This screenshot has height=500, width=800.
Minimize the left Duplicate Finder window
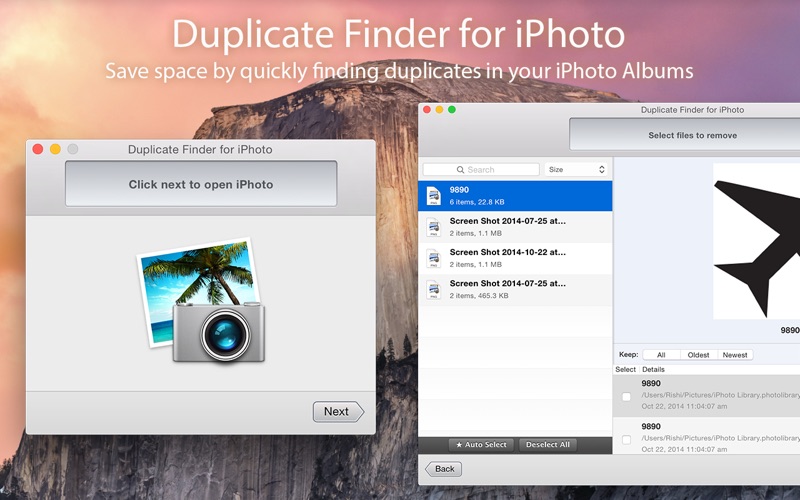55,149
